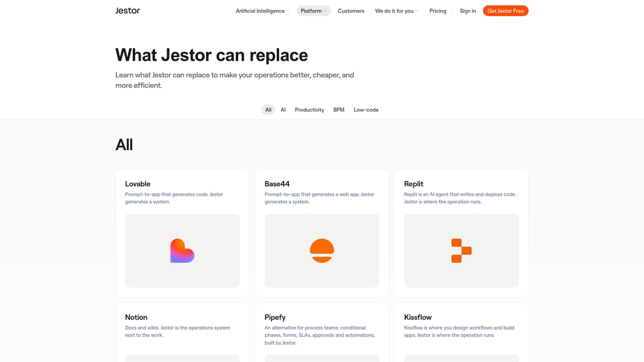
Task: Click the Lovable heart logo
Action: click(182, 251)
